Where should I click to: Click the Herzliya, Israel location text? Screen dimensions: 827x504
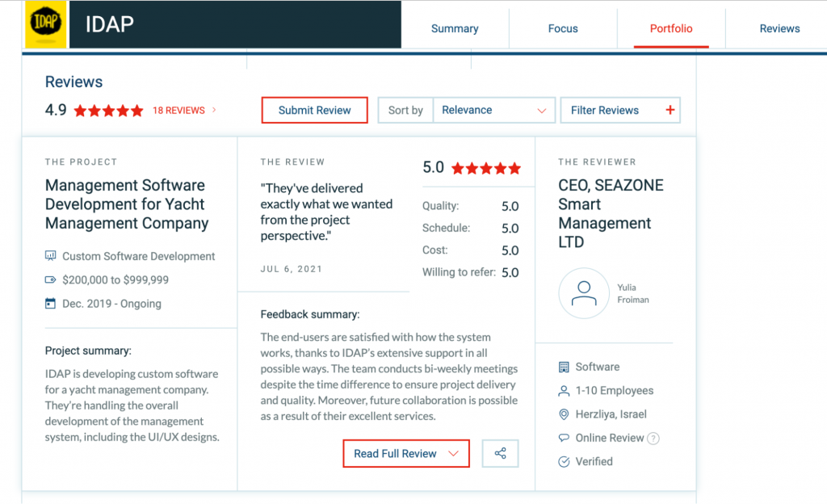(611, 414)
